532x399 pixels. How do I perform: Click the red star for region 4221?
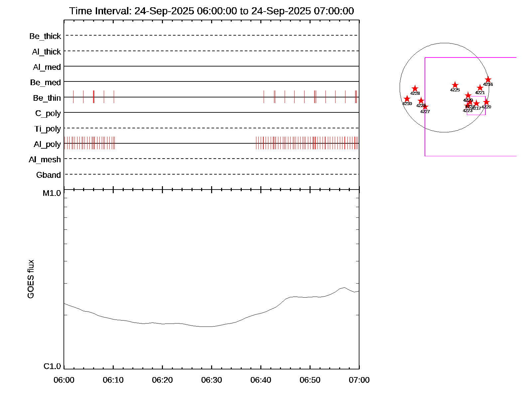(480, 88)
